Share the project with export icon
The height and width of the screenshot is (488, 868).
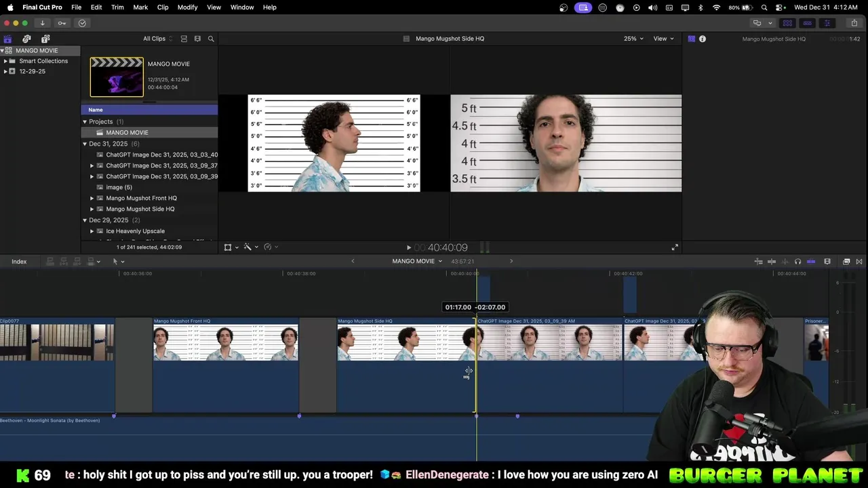854,23
